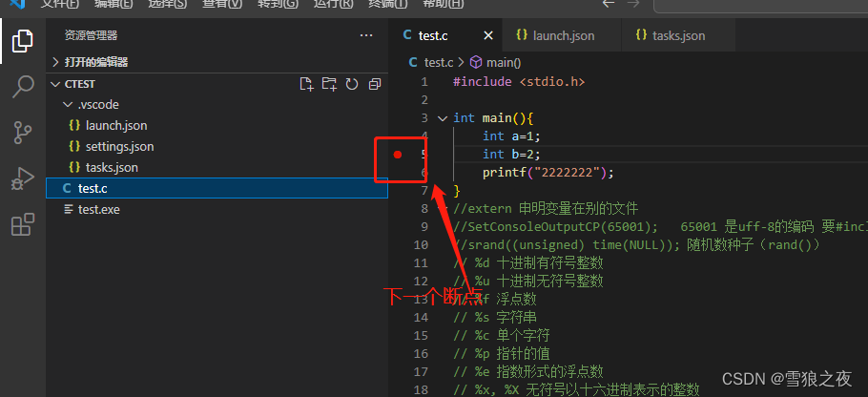Image resolution: width=868 pixels, height=397 pixels.
Task: Open the Source Control view icon
Action: pos(23,133)
